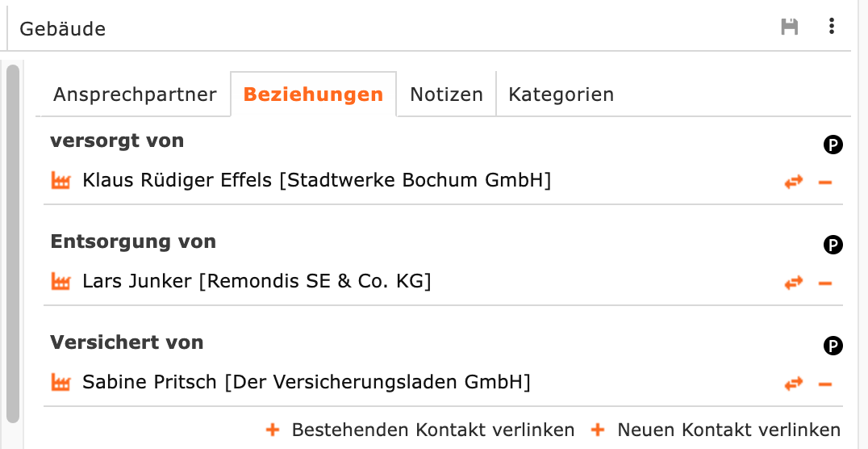Select the Beziehungen tab
This screenshot has width=868, height=449.
[x=313, y=94]
